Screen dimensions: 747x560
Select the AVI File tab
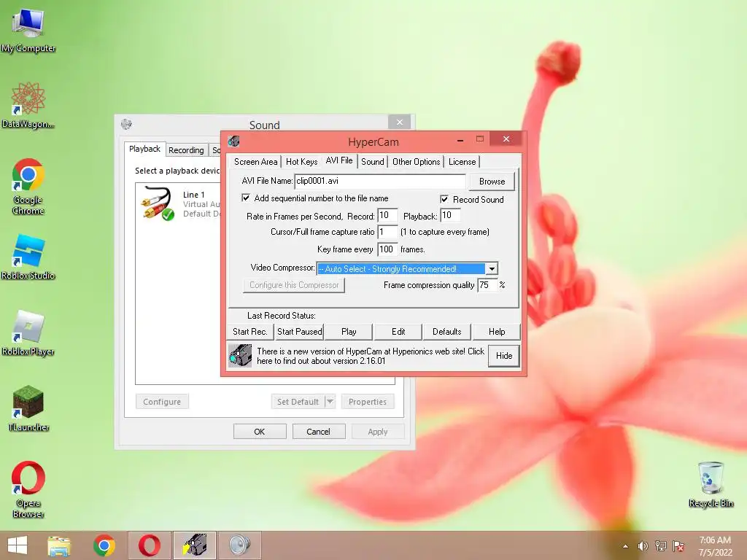339,160
